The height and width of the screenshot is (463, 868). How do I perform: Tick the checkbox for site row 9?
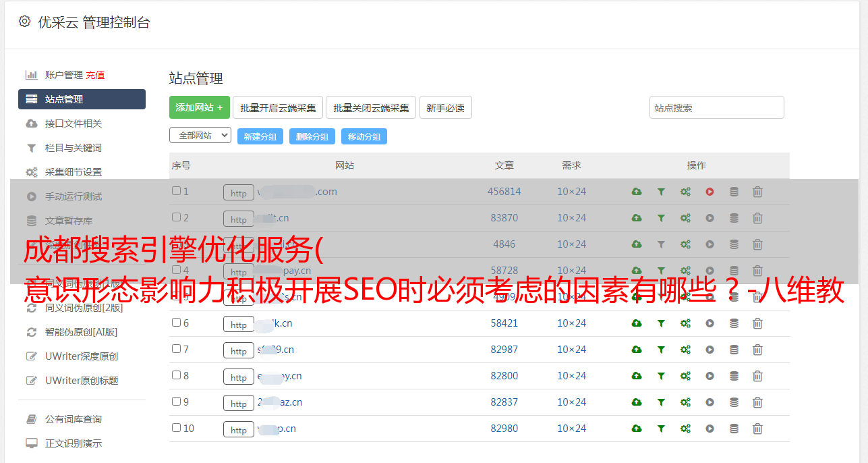click(x=176, y=402)
